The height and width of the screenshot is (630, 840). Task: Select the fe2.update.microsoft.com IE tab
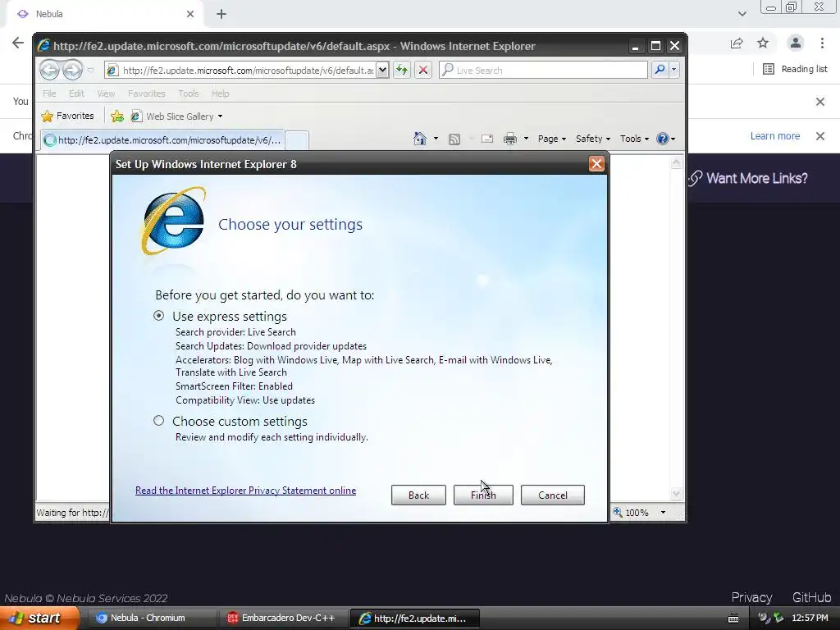pyautogui.click(x=163, y=140)
